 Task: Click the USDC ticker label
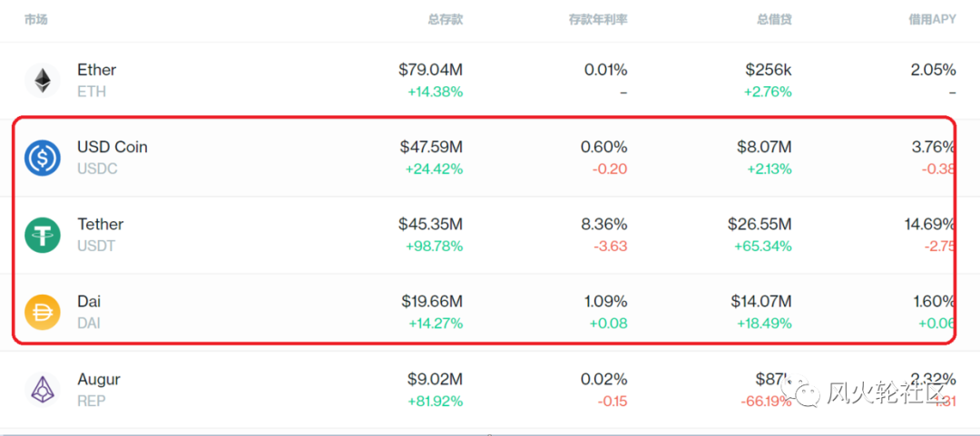(x=97, y=169)
